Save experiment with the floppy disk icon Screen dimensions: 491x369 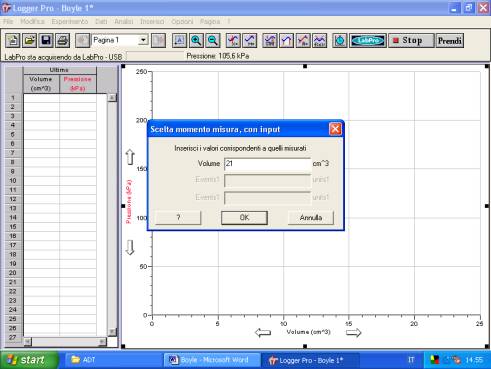[x=46, y=41]
